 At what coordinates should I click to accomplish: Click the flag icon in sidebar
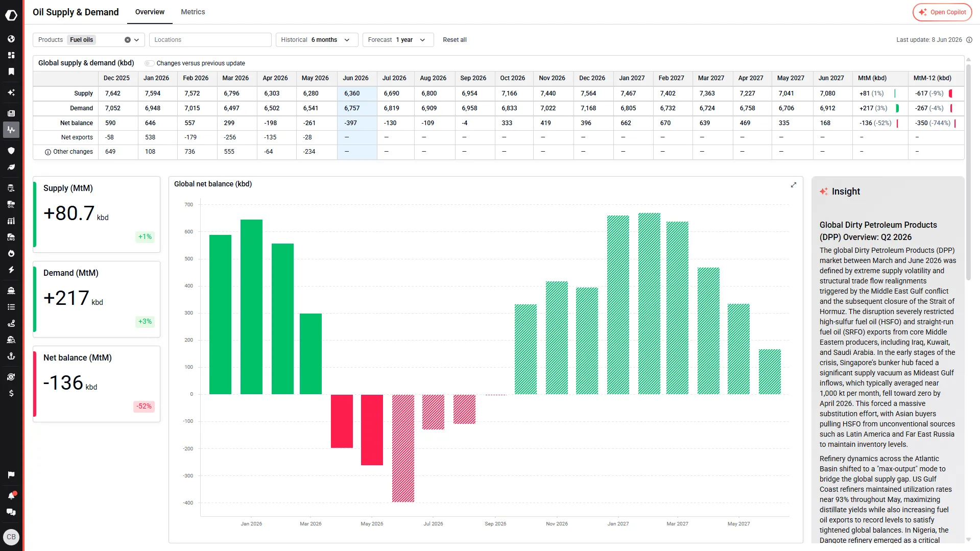coord(11,474)
